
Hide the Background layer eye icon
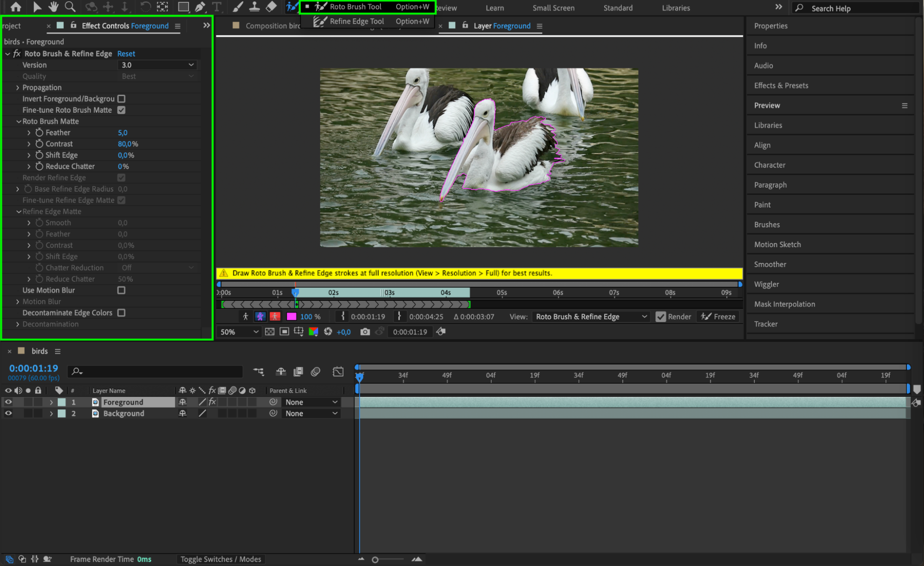coord(8,414)
